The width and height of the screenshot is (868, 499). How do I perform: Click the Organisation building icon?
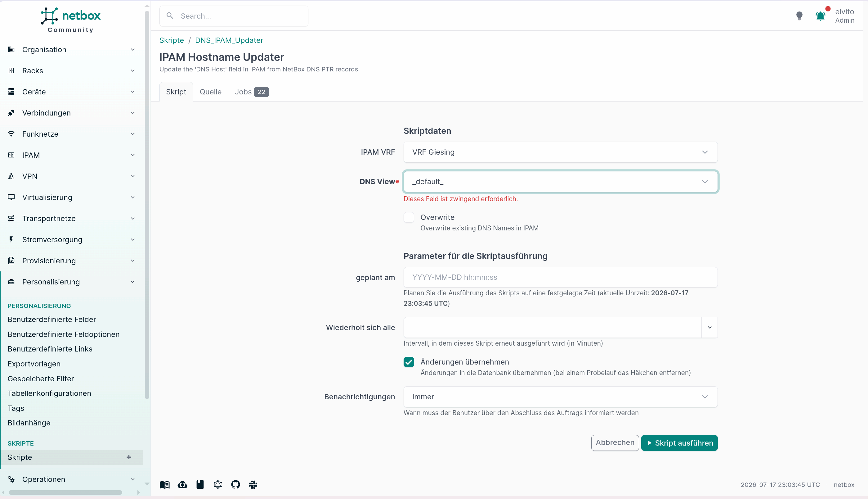[x=11, y=50]
